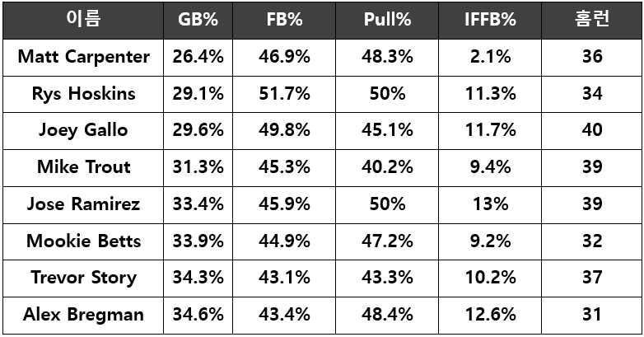Click the 이름 column header
Viewport: 644px width, 337px height.
point(83,20)
